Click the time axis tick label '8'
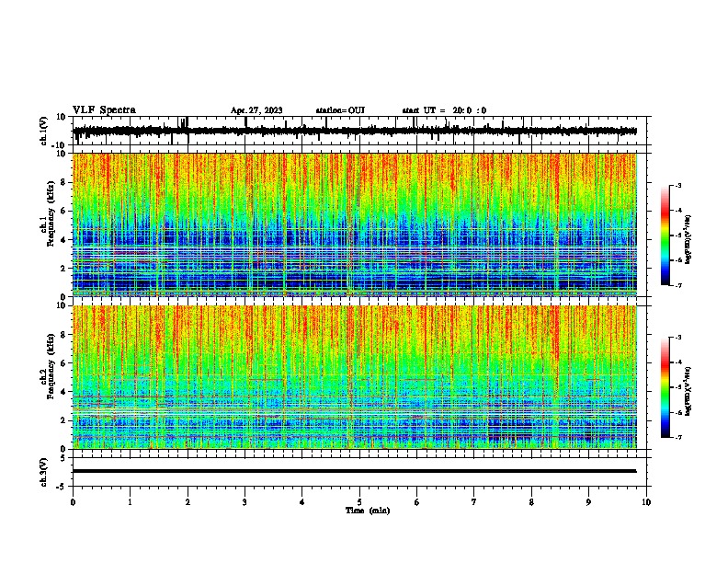The width and height of the screenshot is (728, 563). tap(531, 502)
